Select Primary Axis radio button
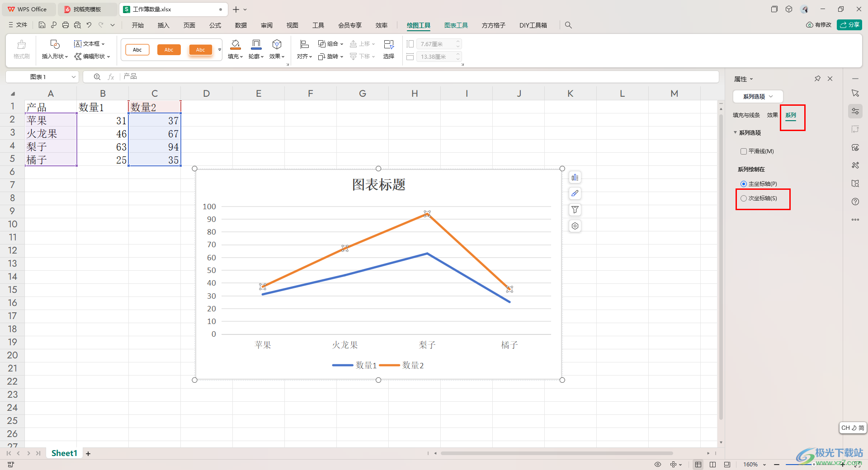Viewport: 868px width, 470px height. tap(744, 184)
